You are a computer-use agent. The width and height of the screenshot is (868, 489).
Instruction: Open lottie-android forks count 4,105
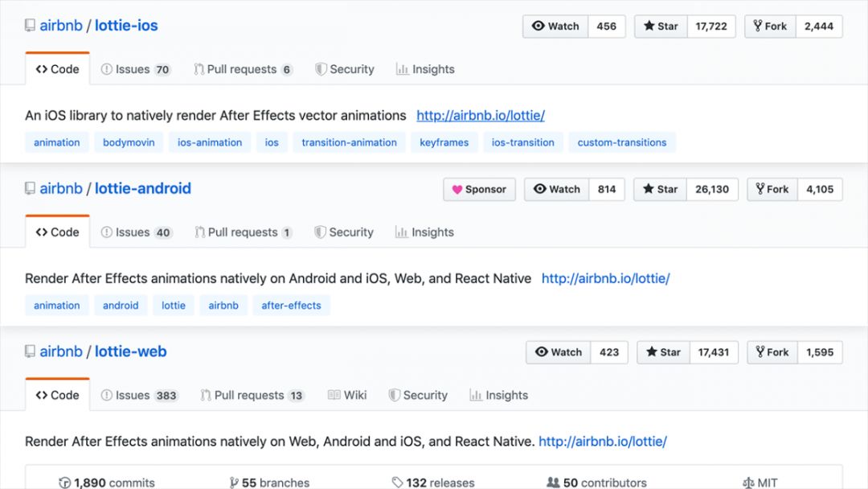[820, 189]
